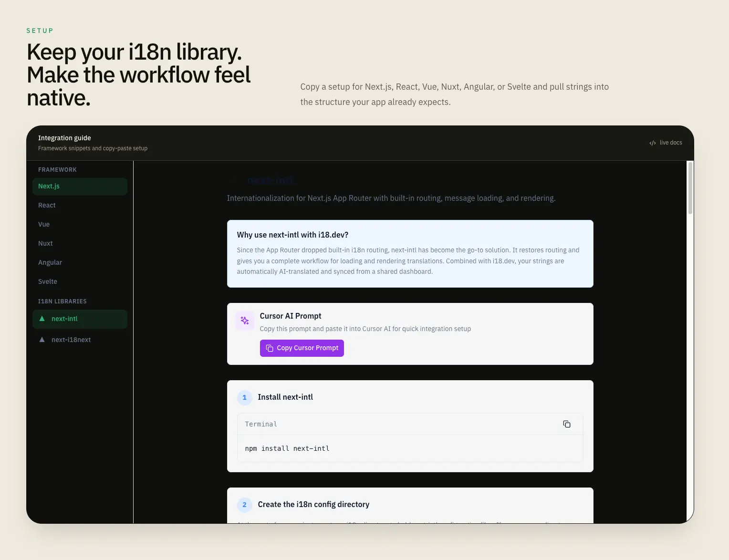Select the Vue framework

80,225
